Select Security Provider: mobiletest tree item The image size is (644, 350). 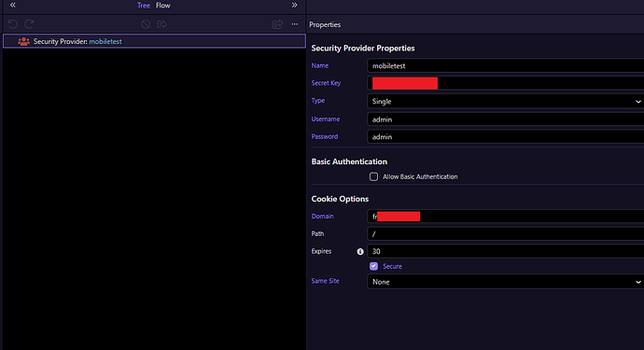[x=154, y=41]
